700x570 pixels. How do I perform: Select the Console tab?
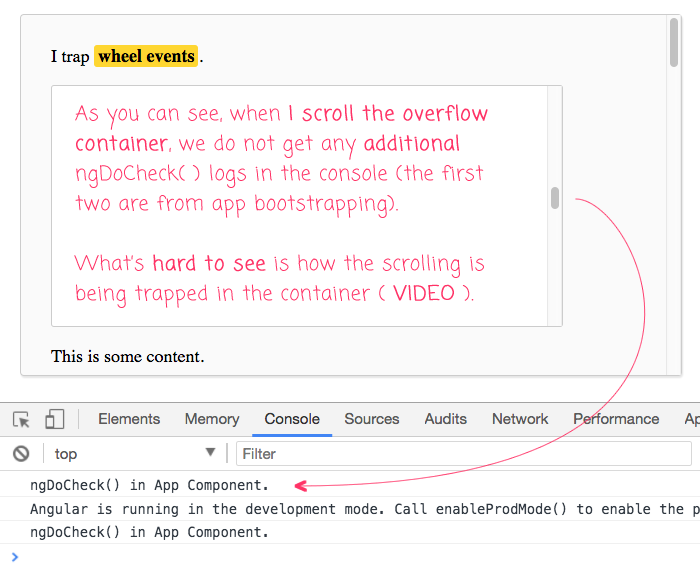pos(292,419)
